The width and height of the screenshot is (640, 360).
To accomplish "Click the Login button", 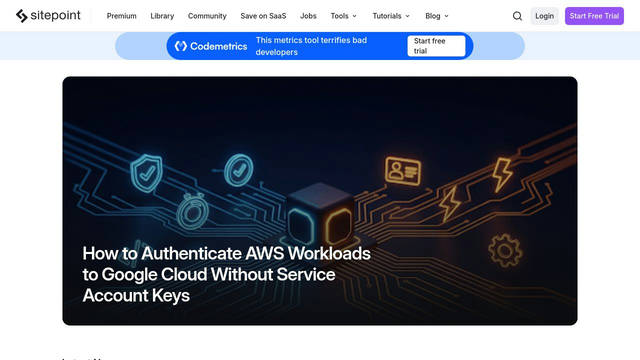I will pos(544,16).
